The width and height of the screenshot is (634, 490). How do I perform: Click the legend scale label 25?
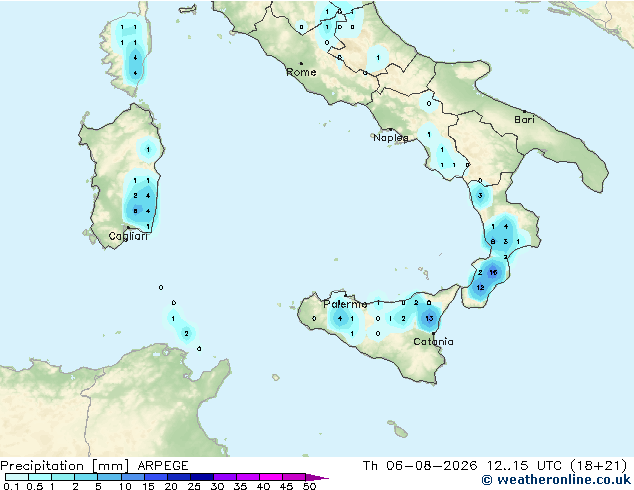tap(194, 486)
